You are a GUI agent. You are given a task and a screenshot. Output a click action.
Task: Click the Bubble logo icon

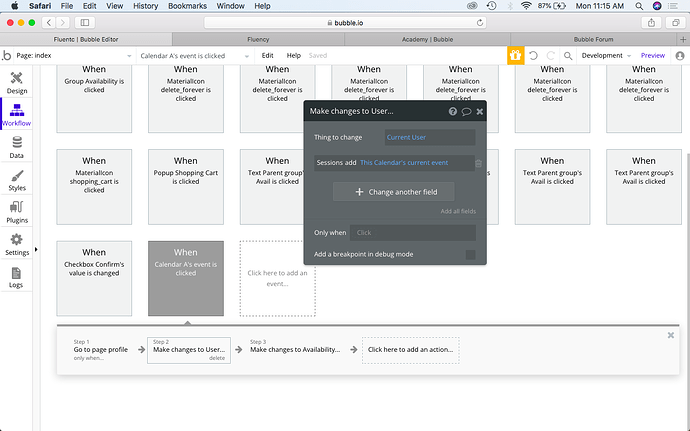click(x=7, y=55)
